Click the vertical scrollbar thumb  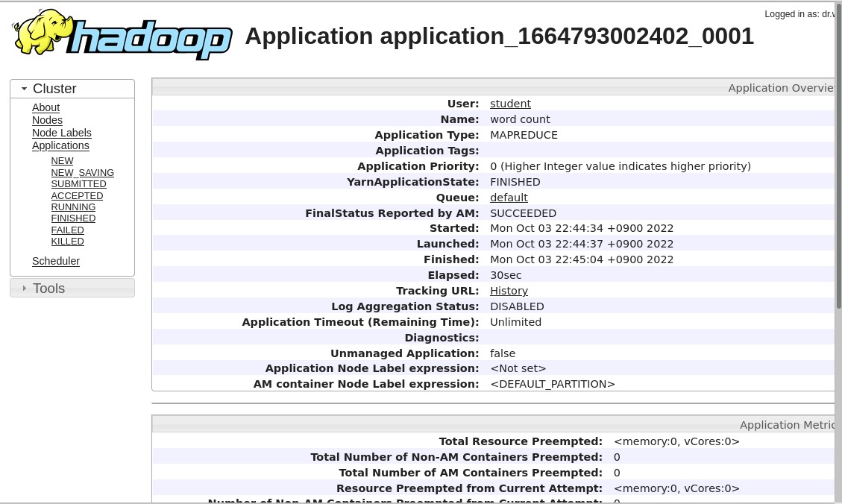click(x=839, y=156)
